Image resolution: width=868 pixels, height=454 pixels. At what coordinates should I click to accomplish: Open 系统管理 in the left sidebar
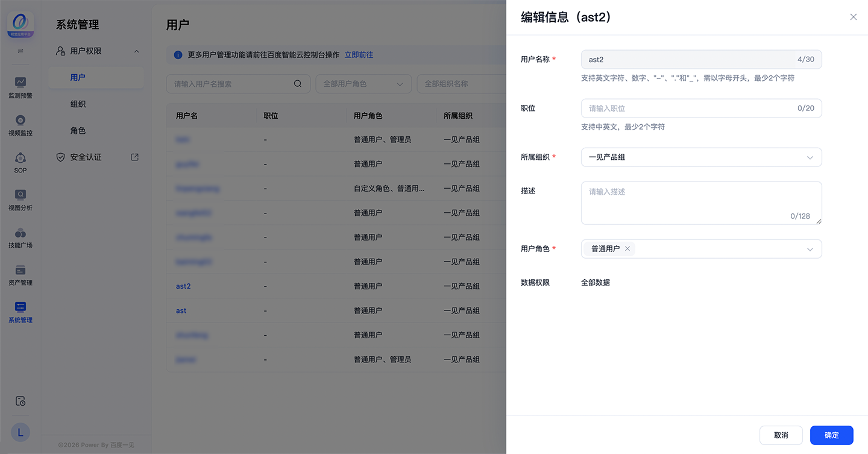20,312
